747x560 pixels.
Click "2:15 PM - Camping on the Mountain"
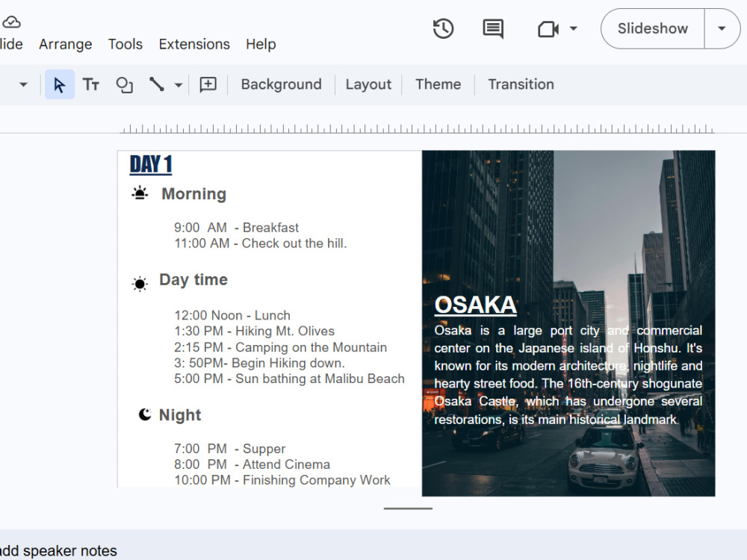[281, 347]
